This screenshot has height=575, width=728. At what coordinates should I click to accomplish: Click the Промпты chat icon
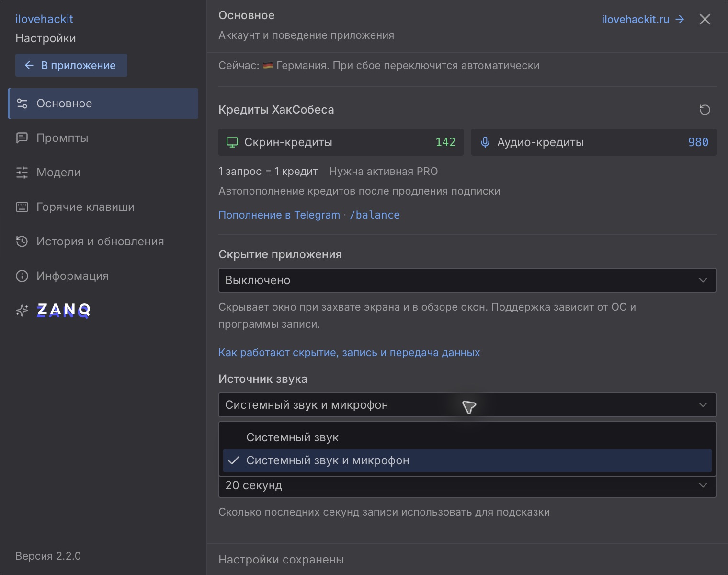(x=22, y=138)
